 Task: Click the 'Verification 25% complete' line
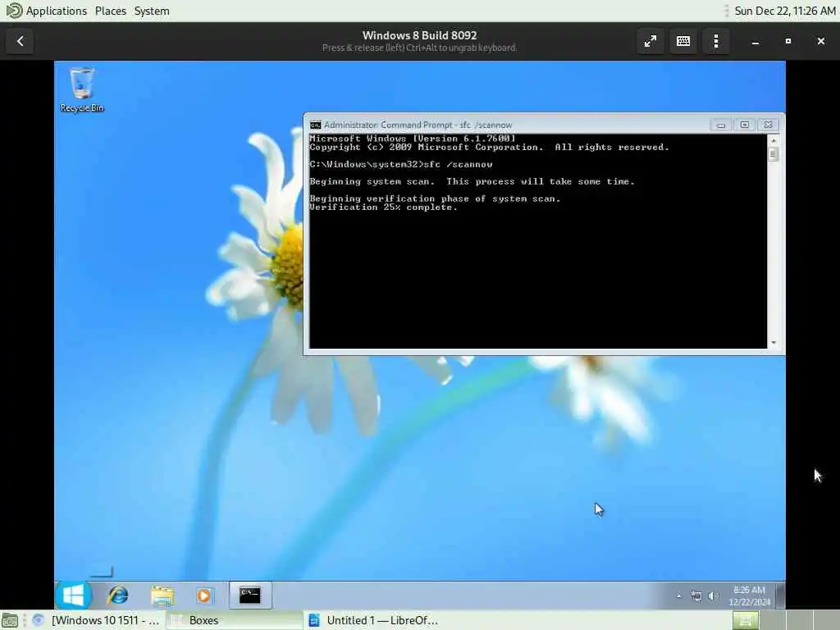tap(384, 208)
